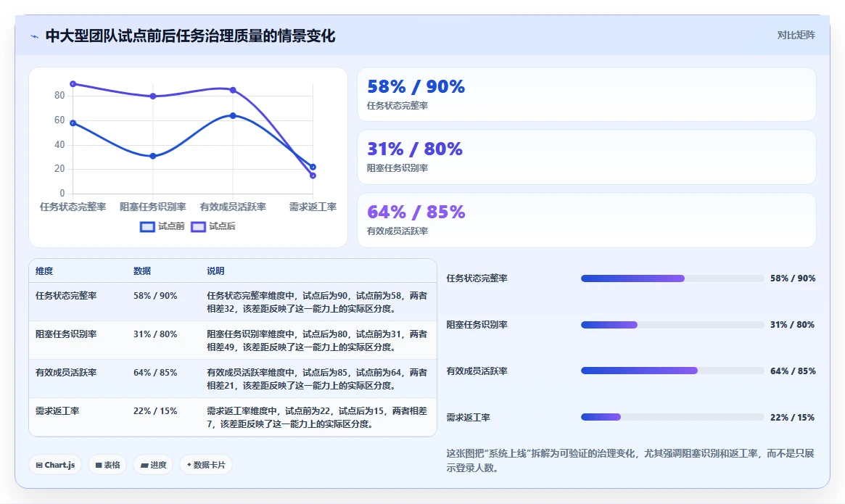Click the 22% / 15% table cell

[x=155, y=410]
